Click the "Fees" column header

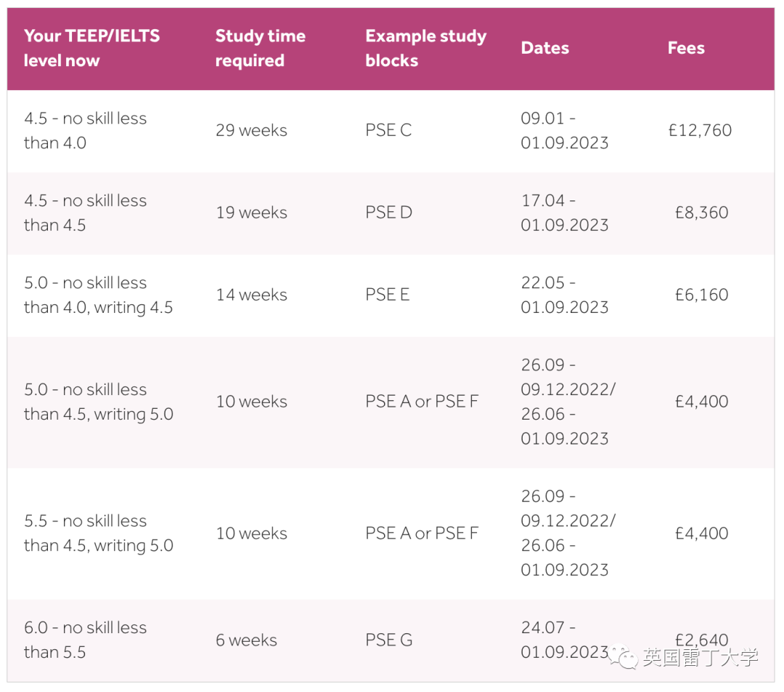click(686, 49)
